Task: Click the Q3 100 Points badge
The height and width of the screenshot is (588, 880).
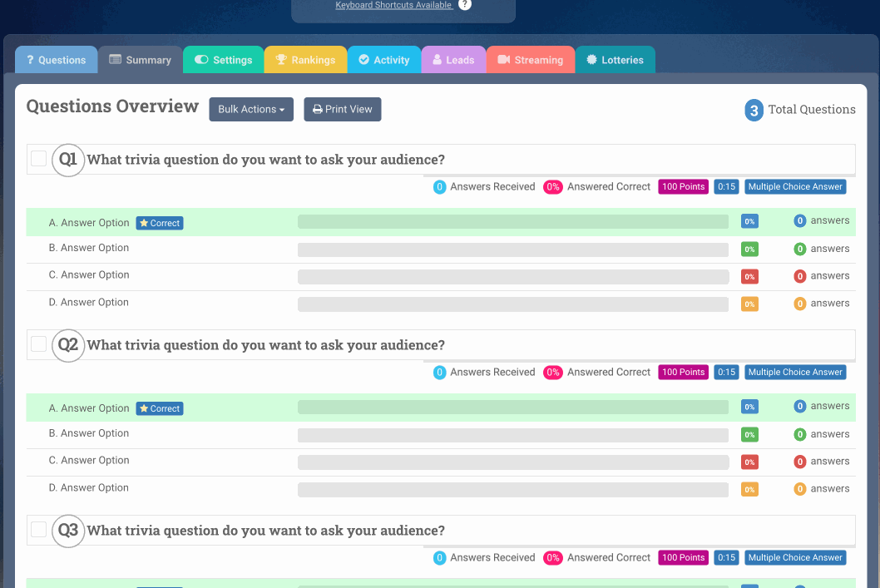Action: tap(683, 558)
